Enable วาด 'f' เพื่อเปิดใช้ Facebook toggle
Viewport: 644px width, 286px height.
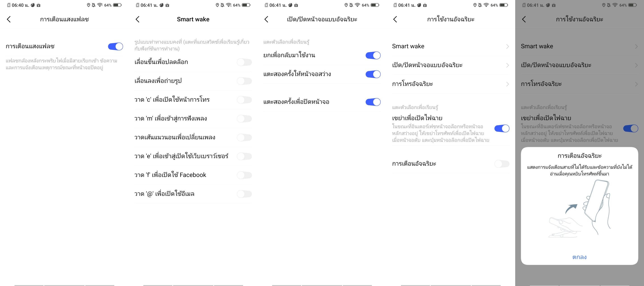244,175
